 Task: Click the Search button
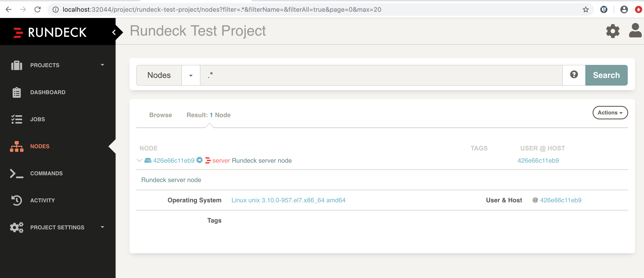606,75
